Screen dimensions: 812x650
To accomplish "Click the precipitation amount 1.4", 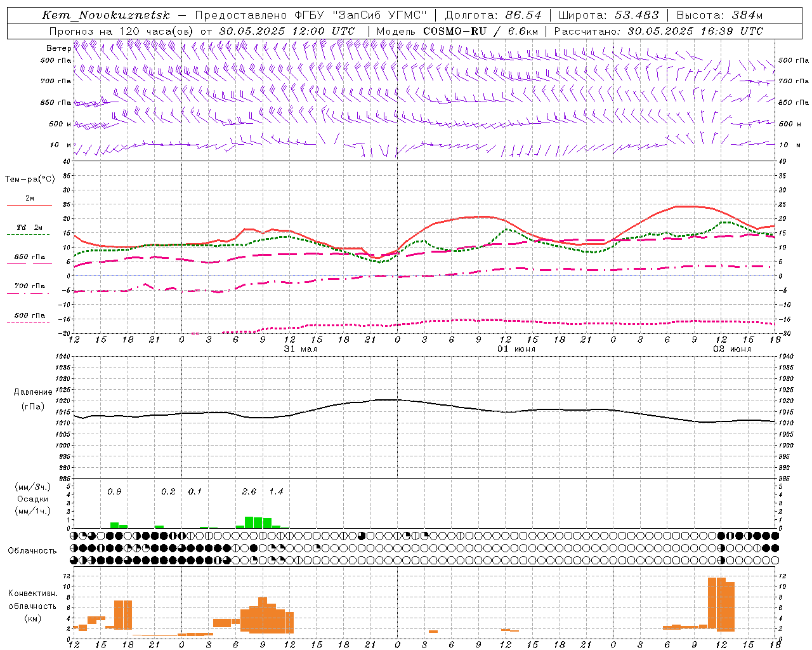I will pyautogui.click(x=276, y=492).
